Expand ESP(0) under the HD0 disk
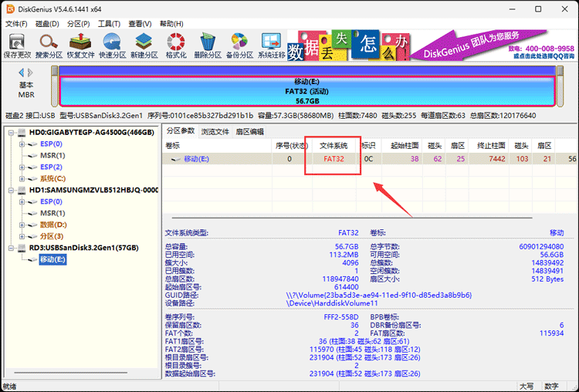579x392 pixels. click(22, 144)
